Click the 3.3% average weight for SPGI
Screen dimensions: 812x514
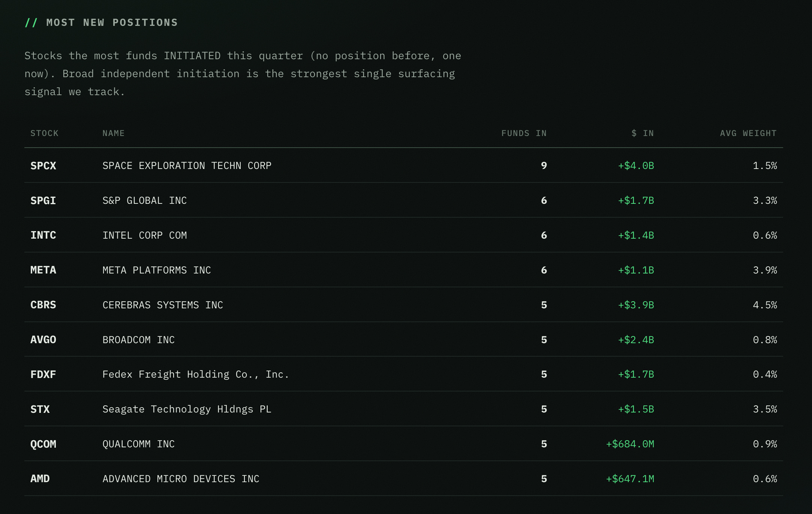[x=765, y=200]
